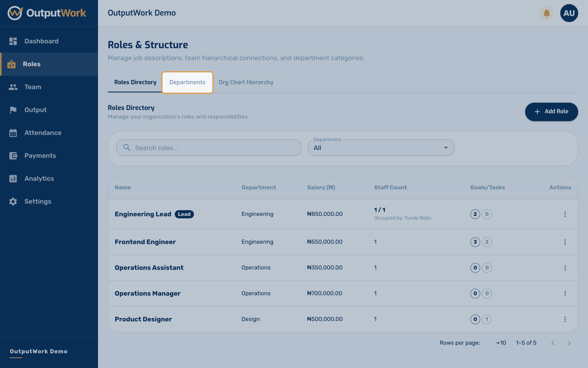Click the Staff Count column header
This screenshot has height=368, width=588.
coord(390,187)
